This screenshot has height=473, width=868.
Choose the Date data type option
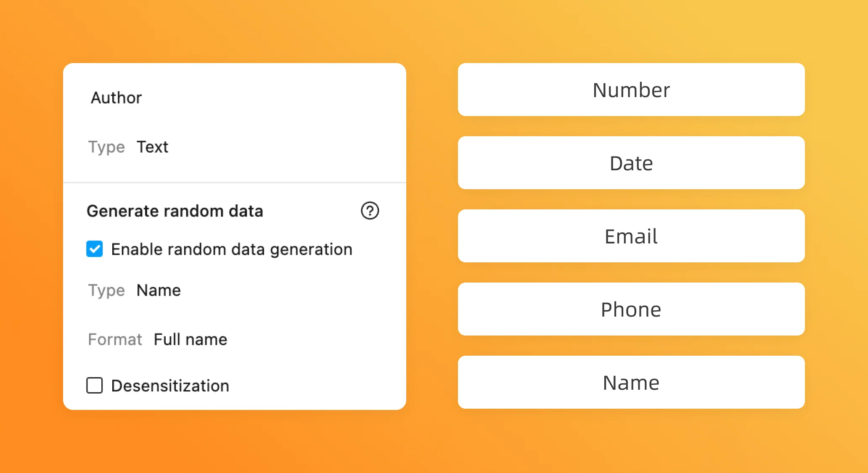(631, 163)
